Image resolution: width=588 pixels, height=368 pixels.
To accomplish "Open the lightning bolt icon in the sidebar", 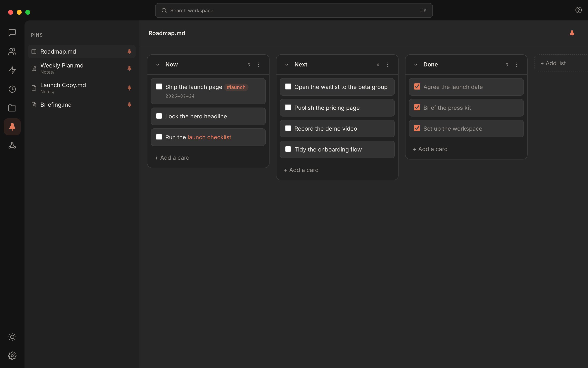I will coord(12,70).
